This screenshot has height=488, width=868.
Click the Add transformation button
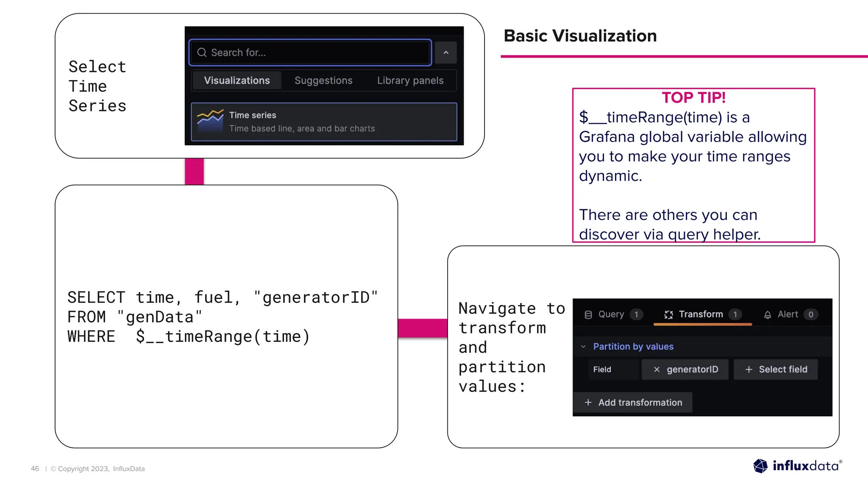tap(633, 402)
